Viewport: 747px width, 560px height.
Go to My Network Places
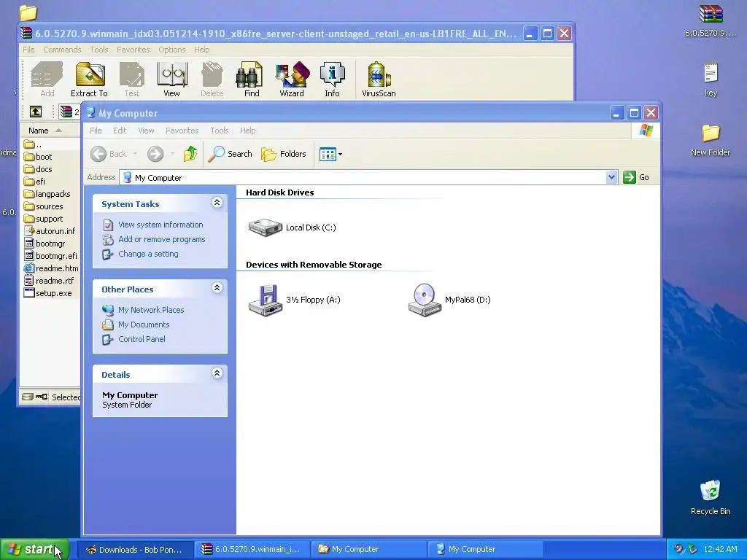coord(151,310)
